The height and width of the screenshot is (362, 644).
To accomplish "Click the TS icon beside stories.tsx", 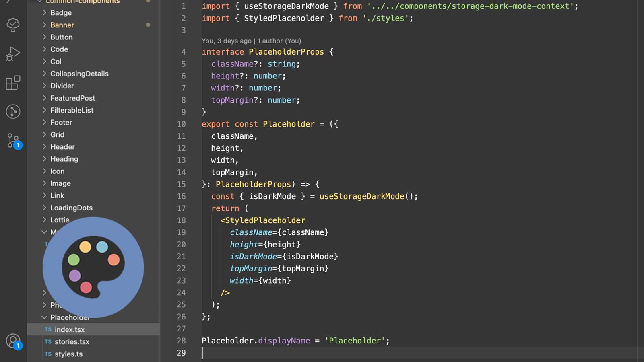I will (48, 342).
